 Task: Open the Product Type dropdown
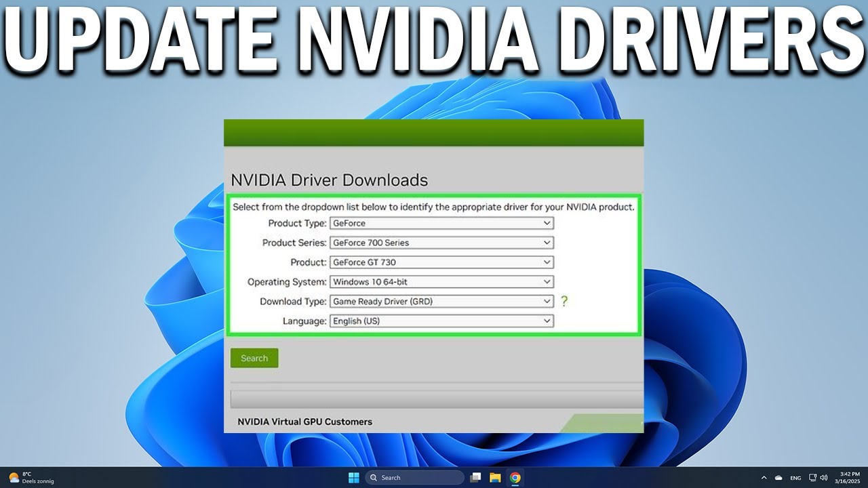point(441,223)
